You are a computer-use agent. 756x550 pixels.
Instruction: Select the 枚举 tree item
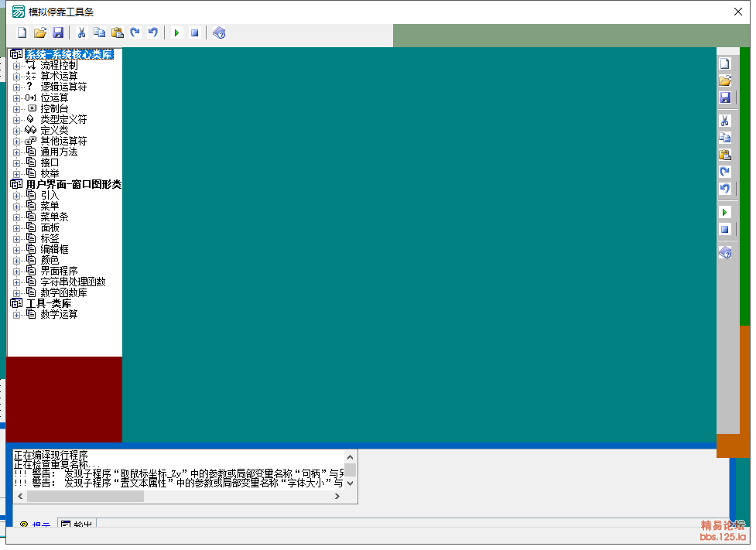50,173
